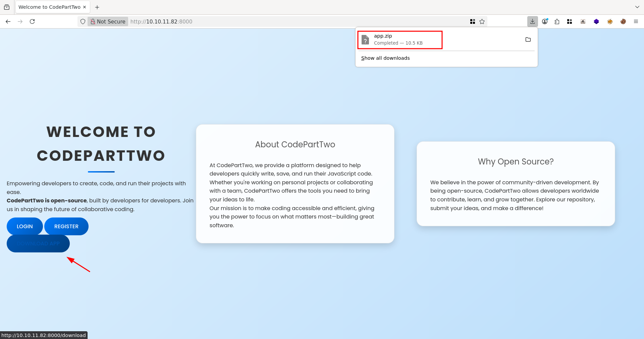Open the Firefox account icon
644x339 pixels.
tap(545, 21)
